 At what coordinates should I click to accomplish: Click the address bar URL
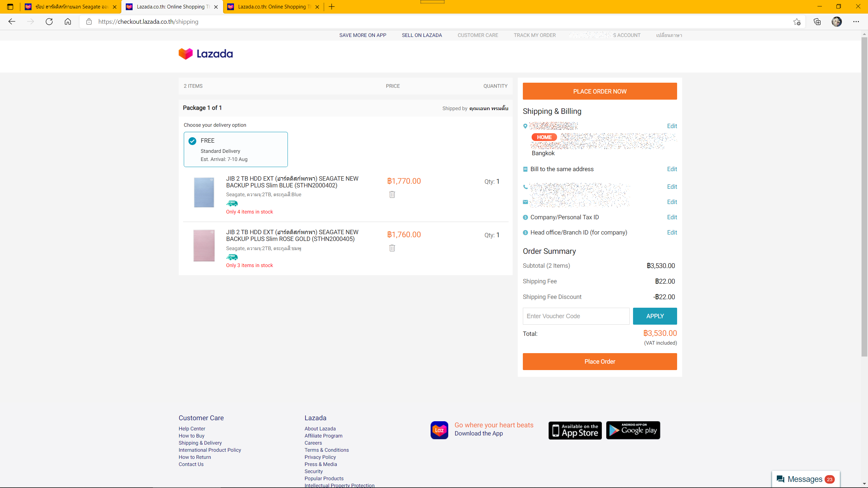click(x=148, y=22)
